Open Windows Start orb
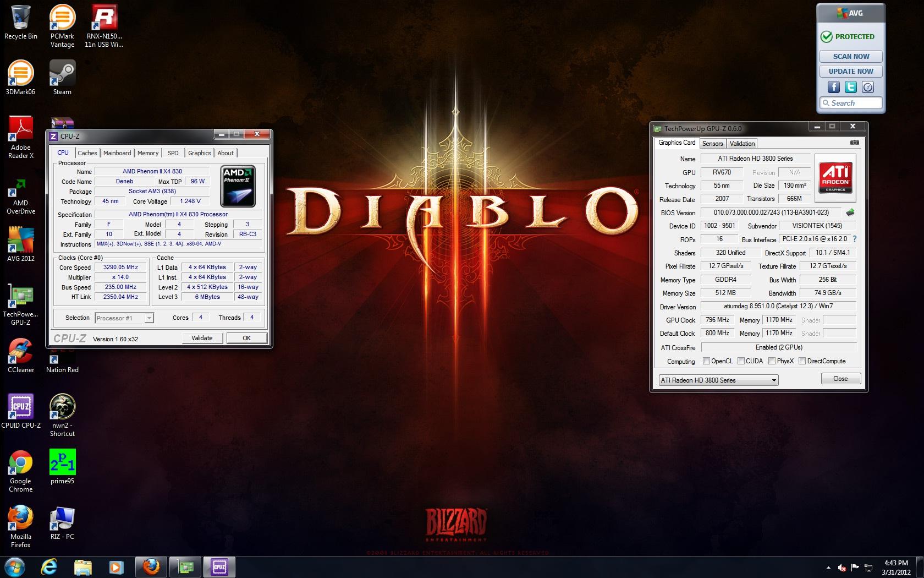This screenshot has height=578, width=924. 14,567
